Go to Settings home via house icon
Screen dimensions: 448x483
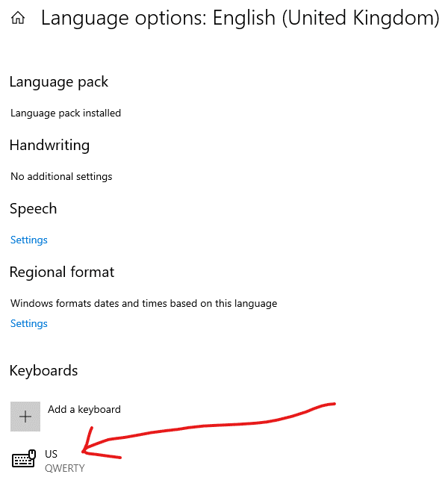[x=18, y=18]
